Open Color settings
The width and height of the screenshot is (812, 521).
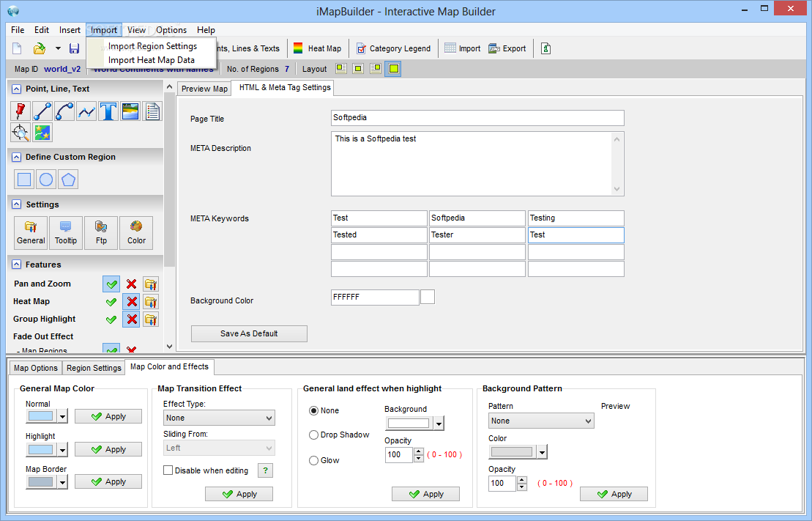click(136, 233)
